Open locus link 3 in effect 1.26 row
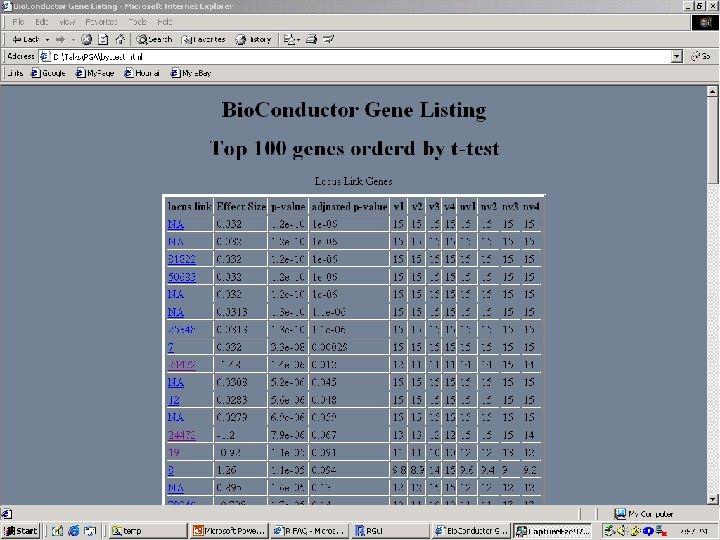Screen dimensions: 720x540 [171, 470]
